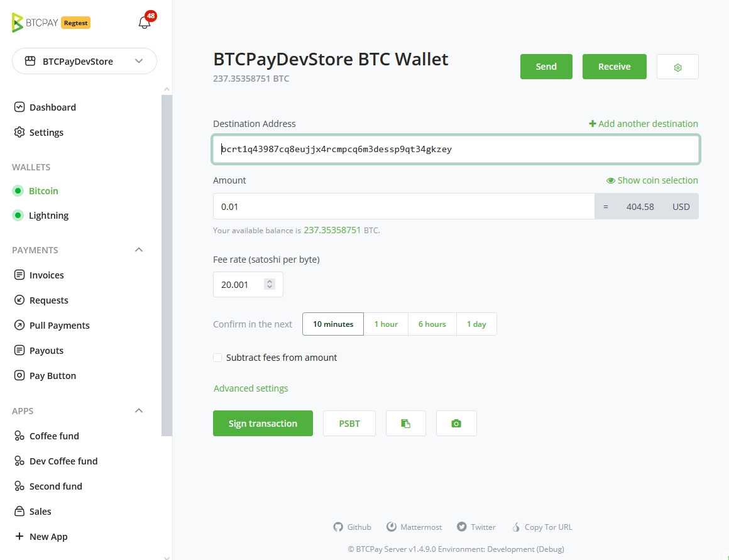This screenshot has width=729, height=560.
Task: Open the Twitter footer link
Action: click(476, 527)
